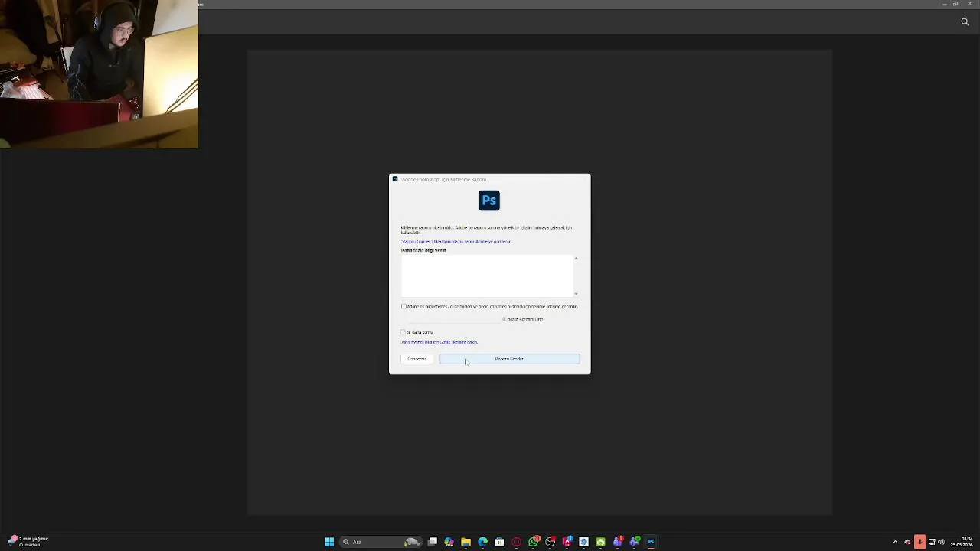Open second Teams icon next to Photoshop
The image size is (980, 551).
click(635, 542)
